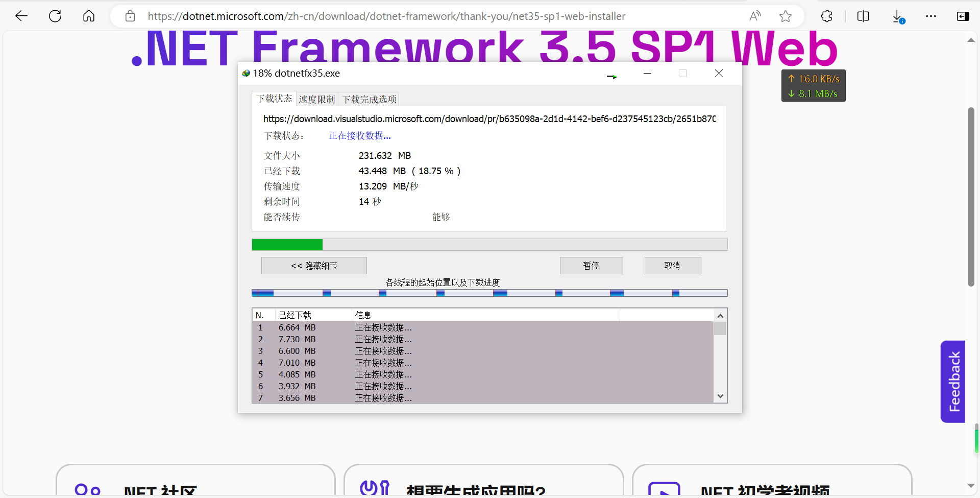The height and width of the screenshot is (498, 980).
Task: Click the resume capability value 能够
Action: [441, 217]
